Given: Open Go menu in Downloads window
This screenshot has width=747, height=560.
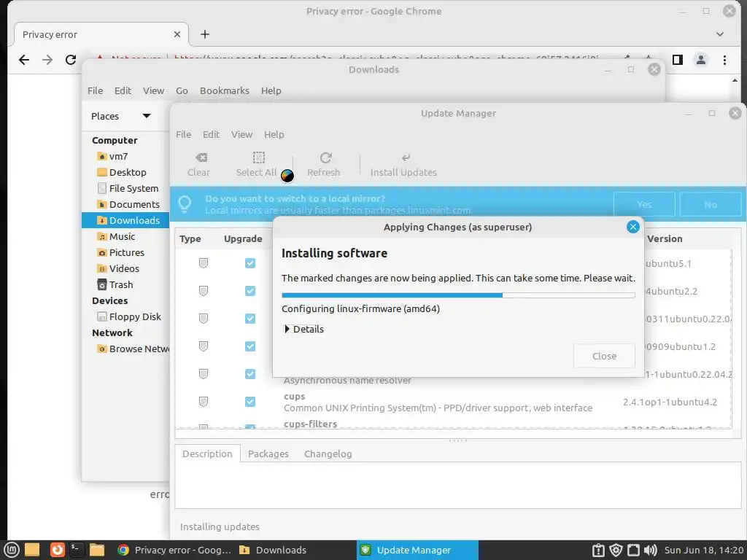Looking at the screenshot, I should (x=182, y=90).
